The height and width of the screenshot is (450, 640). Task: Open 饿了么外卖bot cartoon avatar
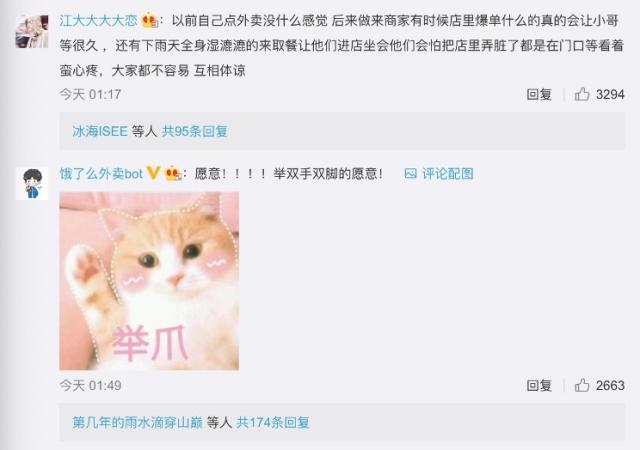tap(32, 184)
